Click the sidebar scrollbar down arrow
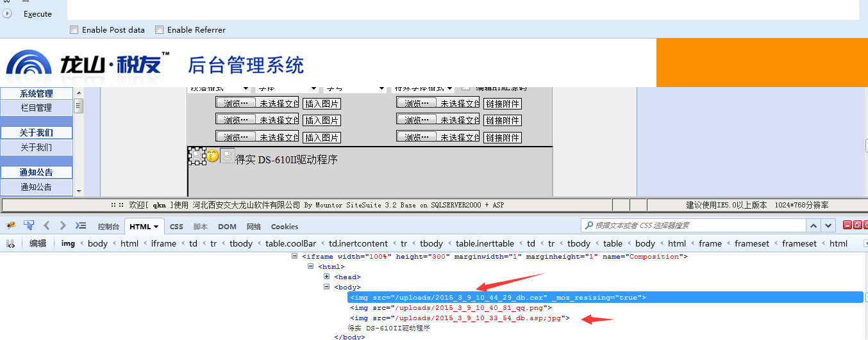This screenshot has width=868, height=340. (78, 191)
